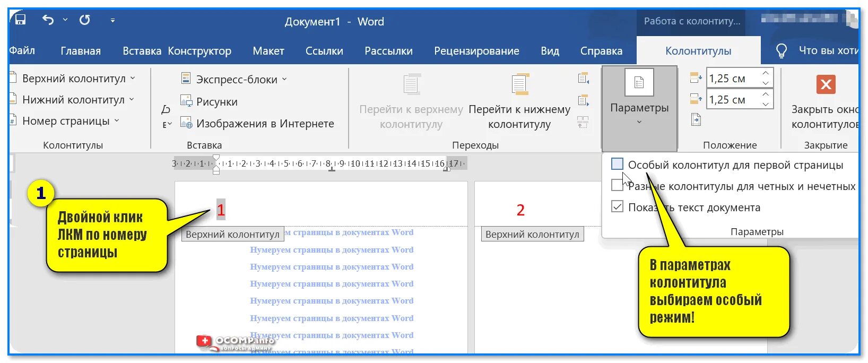This screenshot has height=363, width=868.
Task: Redo or repeat the last action
Action: 84,20
